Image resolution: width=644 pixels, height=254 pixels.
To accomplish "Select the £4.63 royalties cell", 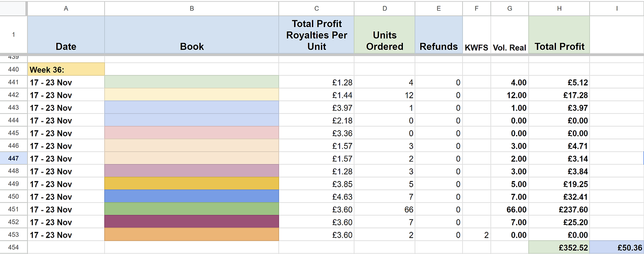I will [316, 196].
